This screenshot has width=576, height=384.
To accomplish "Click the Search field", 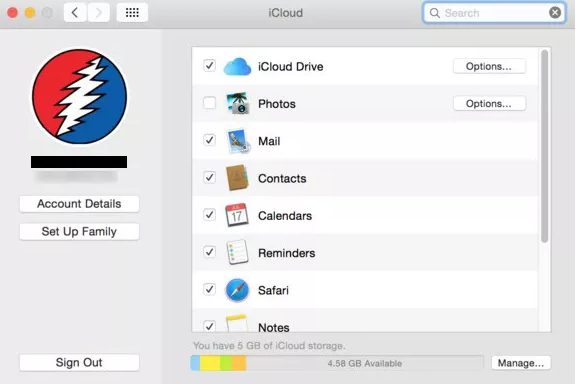I will [x=494, y=13].
